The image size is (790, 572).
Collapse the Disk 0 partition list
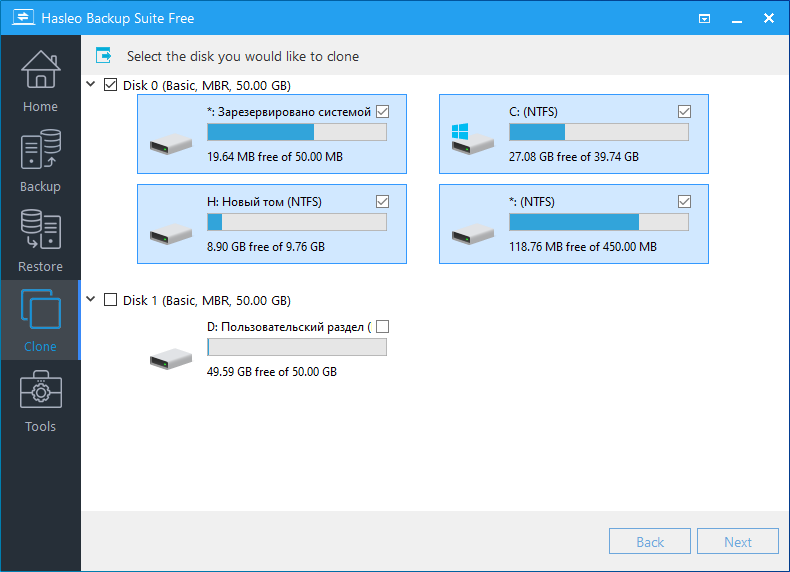point(91,84)
